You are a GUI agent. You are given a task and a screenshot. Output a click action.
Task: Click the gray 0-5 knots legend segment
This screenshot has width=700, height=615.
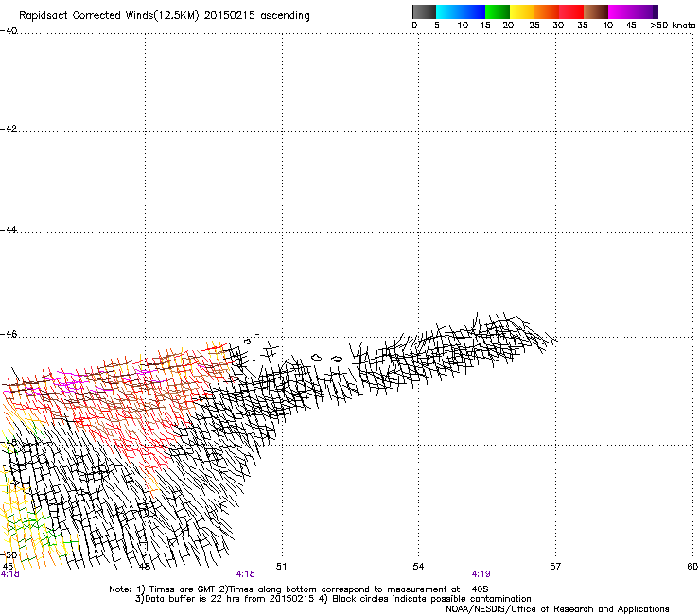(x=424, y=11)
